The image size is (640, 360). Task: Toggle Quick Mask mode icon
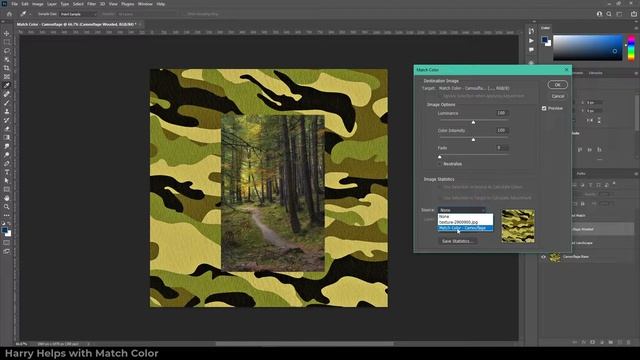click(7, 242)
